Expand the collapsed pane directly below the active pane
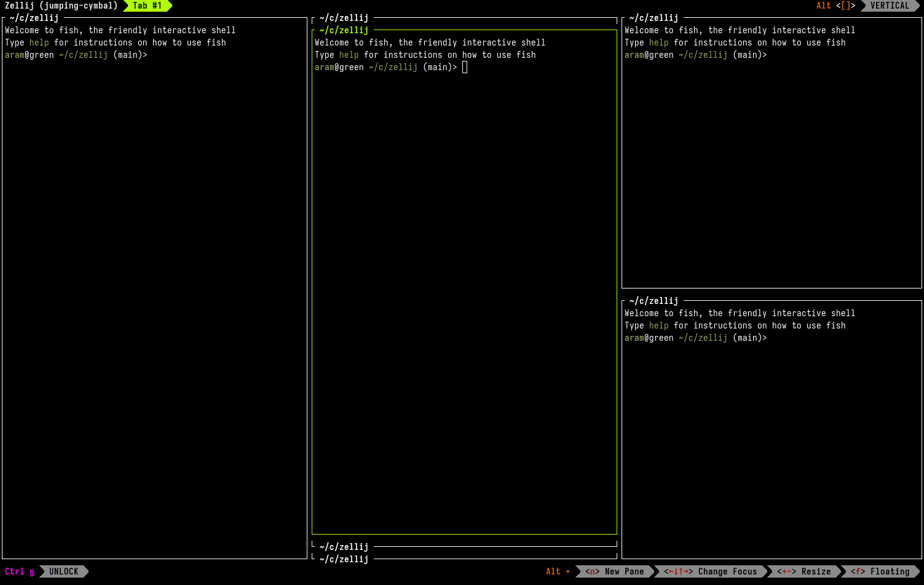This screenshot has height=585, width=924. 464,547
